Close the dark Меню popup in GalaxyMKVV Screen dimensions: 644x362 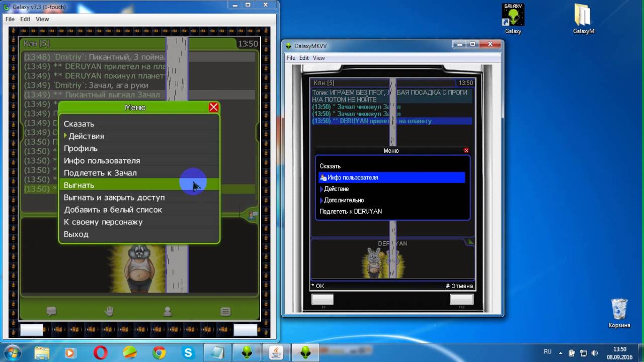(466, 150)
